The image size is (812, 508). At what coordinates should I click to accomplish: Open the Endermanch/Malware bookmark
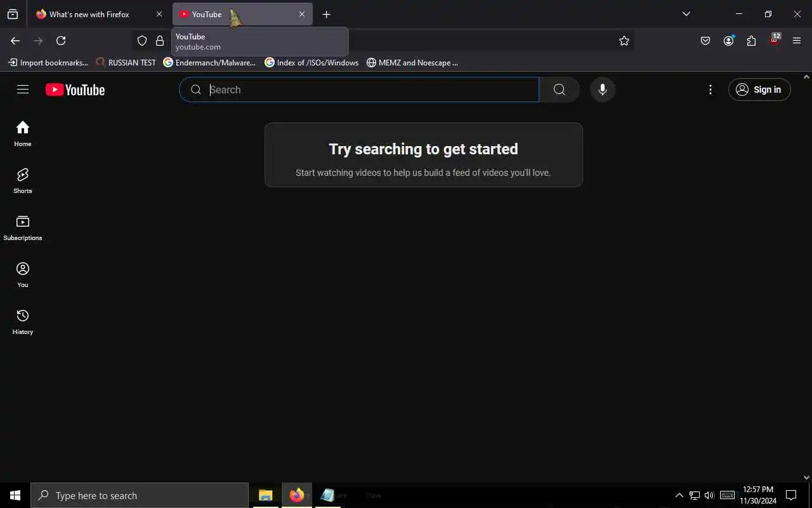(x=210, y=62)
